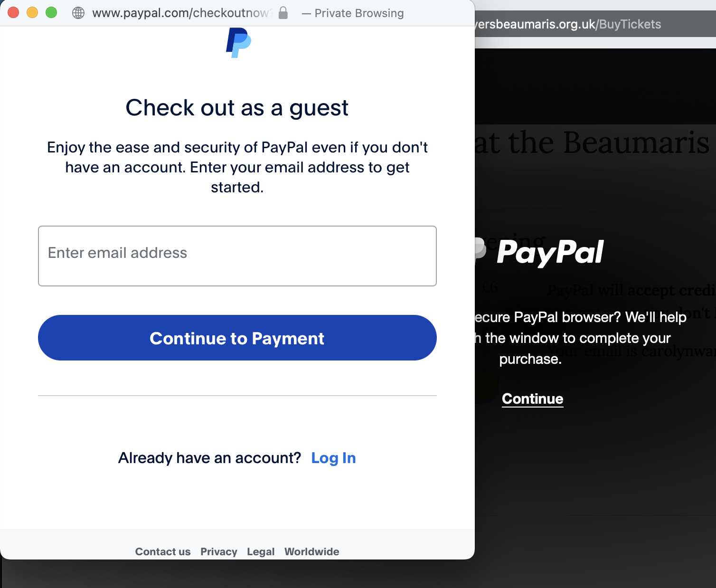Open the Worldwide footer link

(311, 551)
